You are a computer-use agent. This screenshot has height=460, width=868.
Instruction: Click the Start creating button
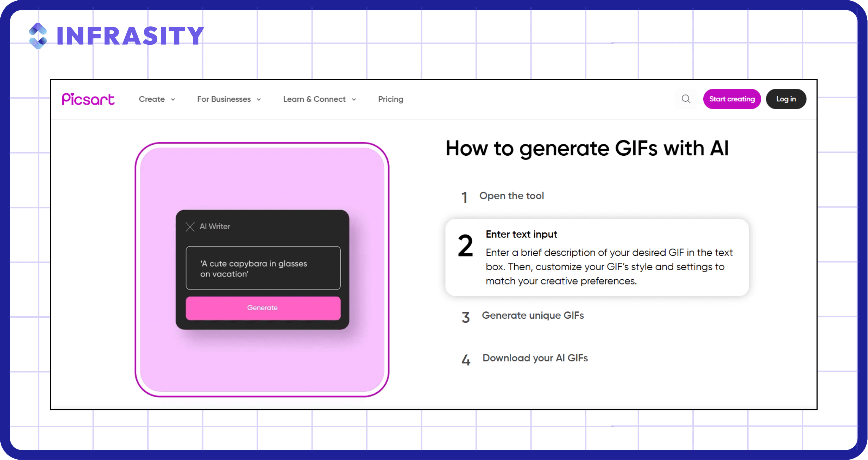732,99
